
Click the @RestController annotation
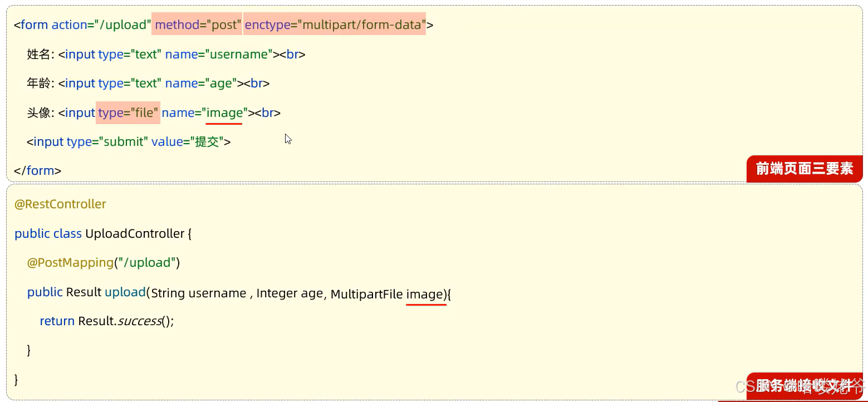pyautogui.click(x=60, y=204)
